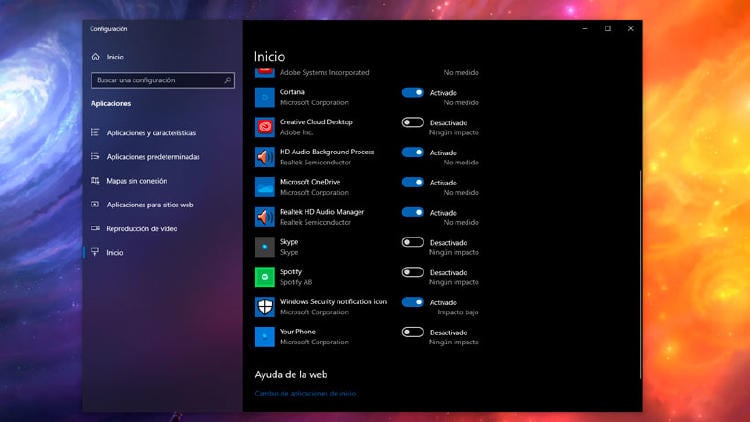Click the Spotify app icon
750x422 pixels.
pos(264,277)
